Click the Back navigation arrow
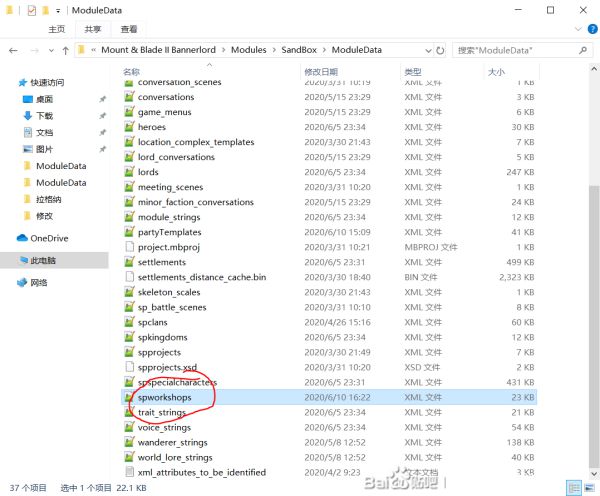The image size is (600, 496). click(x=13, y=49)
